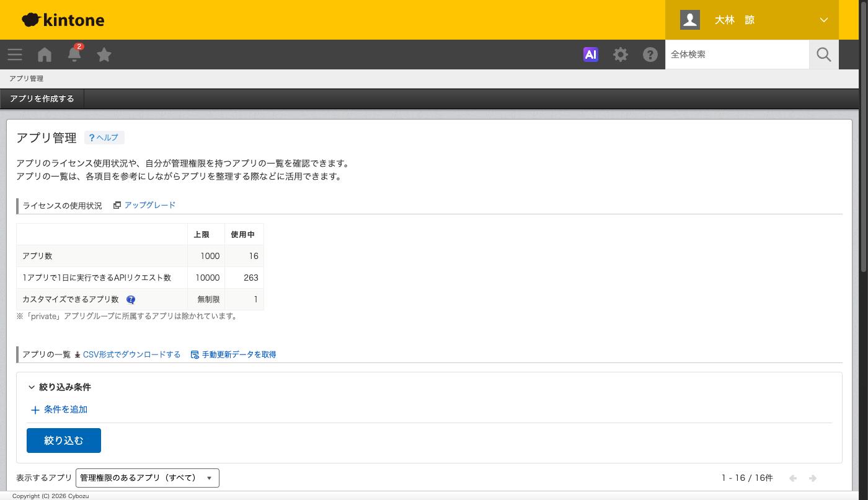Launch the AI assistant icon
Viewport: 868px width, 500px height.
591,55
